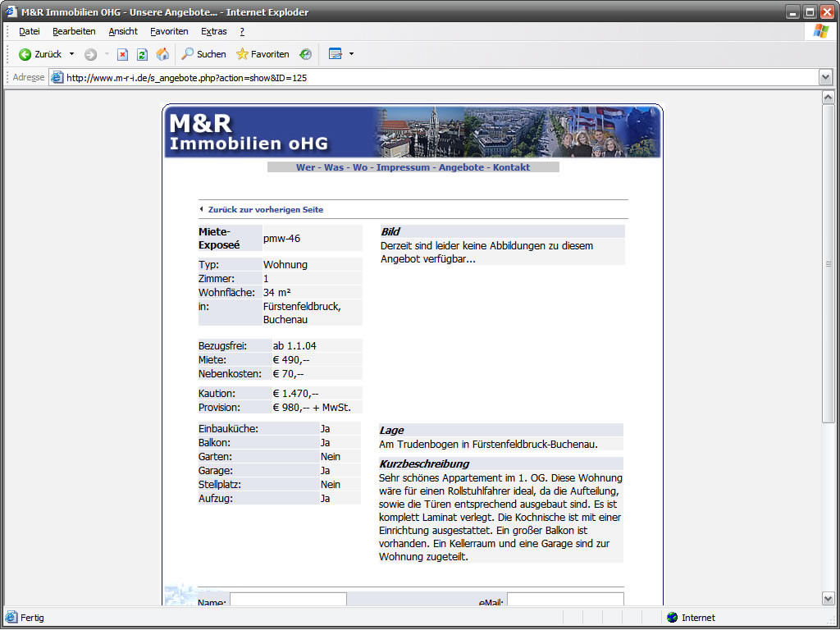Image resolution: width=840 pixels, height=630 pixels.
Task: Click into the Name input field
Action: (x=288, y=600)
